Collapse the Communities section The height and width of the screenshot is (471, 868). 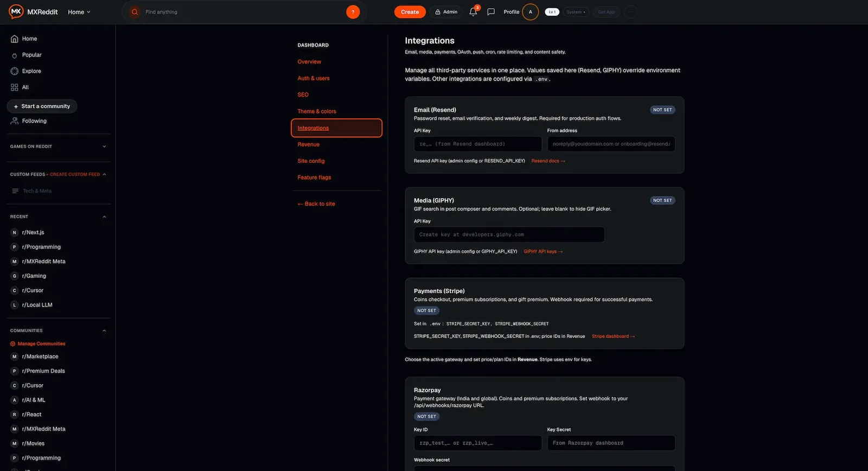coord(104,331)
